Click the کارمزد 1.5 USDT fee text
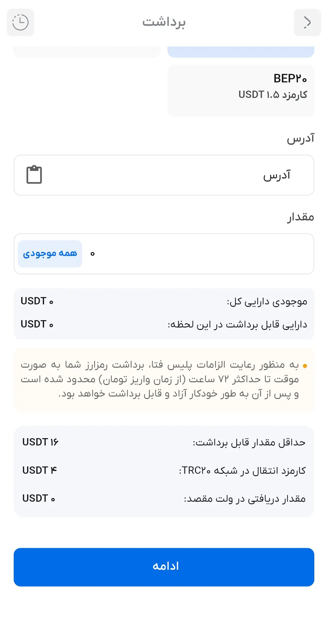328x644 pixels. point(272,95)
